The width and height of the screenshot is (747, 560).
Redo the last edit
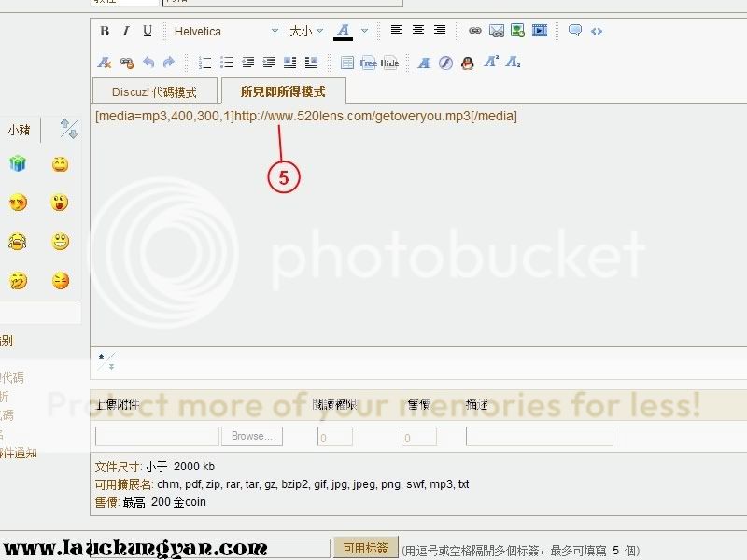(x=169, y=63)
